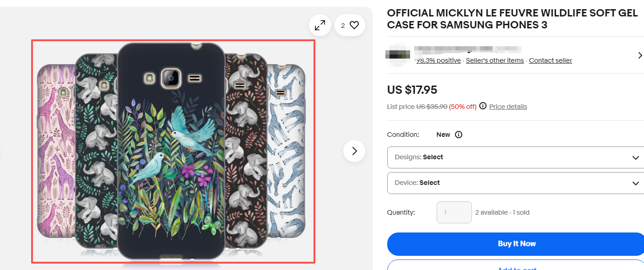Focus the Quantity input field

point(454,212)
